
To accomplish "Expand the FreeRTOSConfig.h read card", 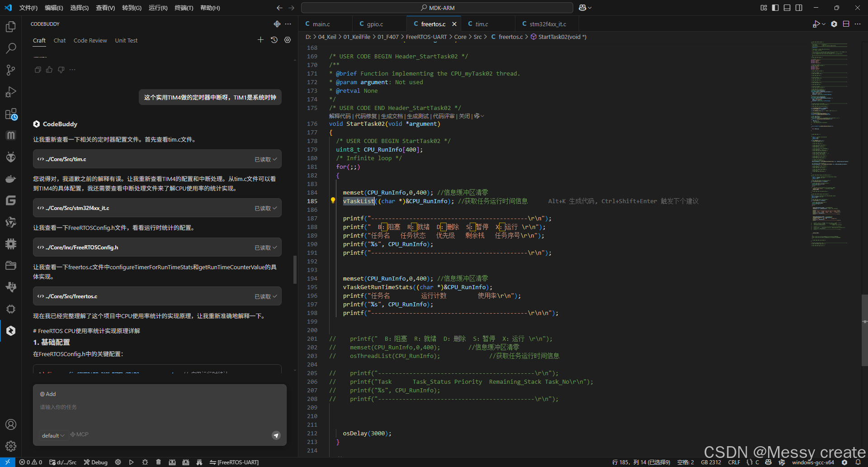I will (157, 247).
